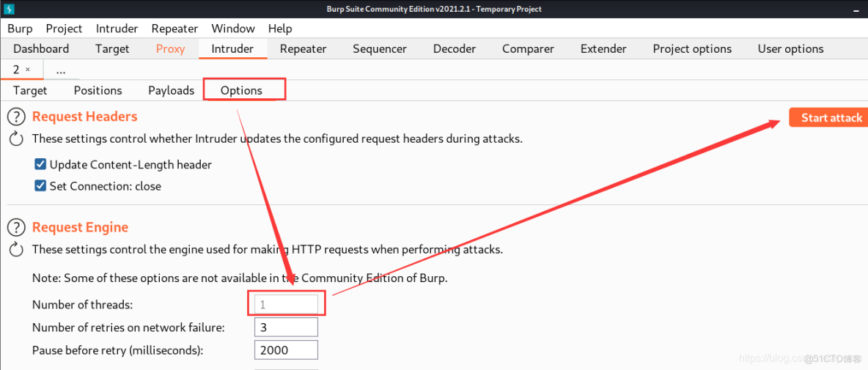This screenshot has height=370, width=868.
Task: Click the Pause before retry milliseconds field
Action: pyautogui.click(x=286, y=349)
